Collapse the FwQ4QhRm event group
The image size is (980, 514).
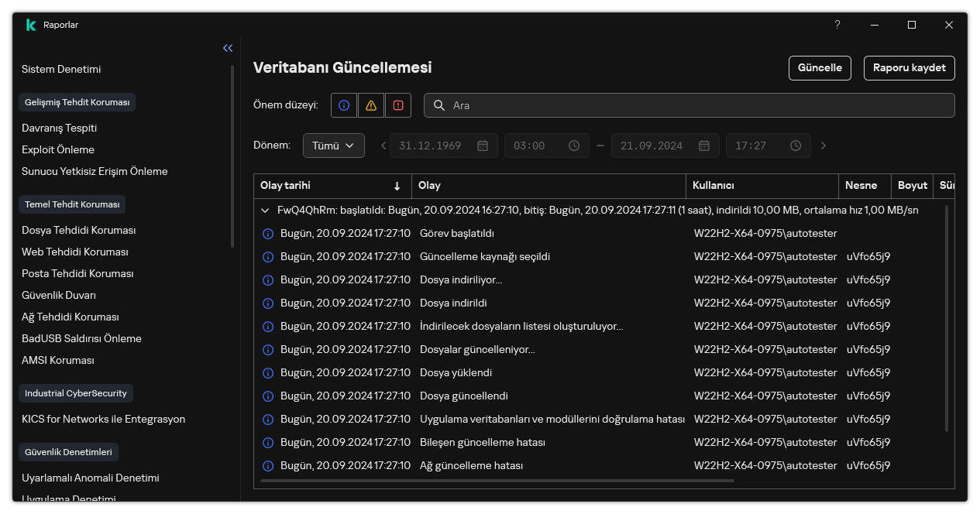point(266,210)
